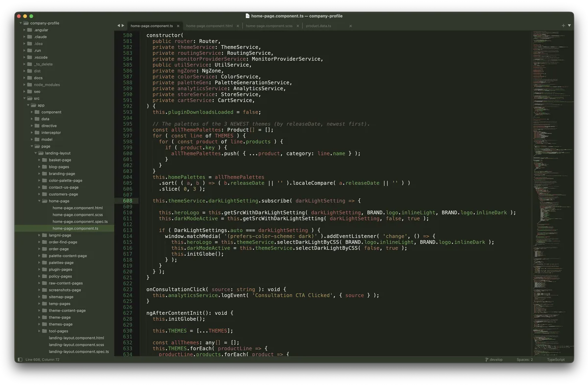Image resolution: width=588 pixels, height=386 pixels.
Task: Collapse the company-profile root folder
Action: coord(21,23)
